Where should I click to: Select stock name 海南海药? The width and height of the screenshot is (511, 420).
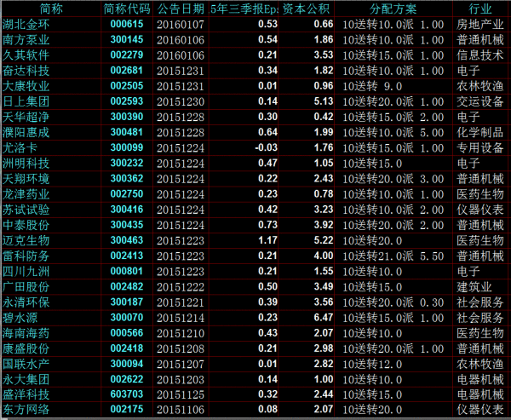26,333
